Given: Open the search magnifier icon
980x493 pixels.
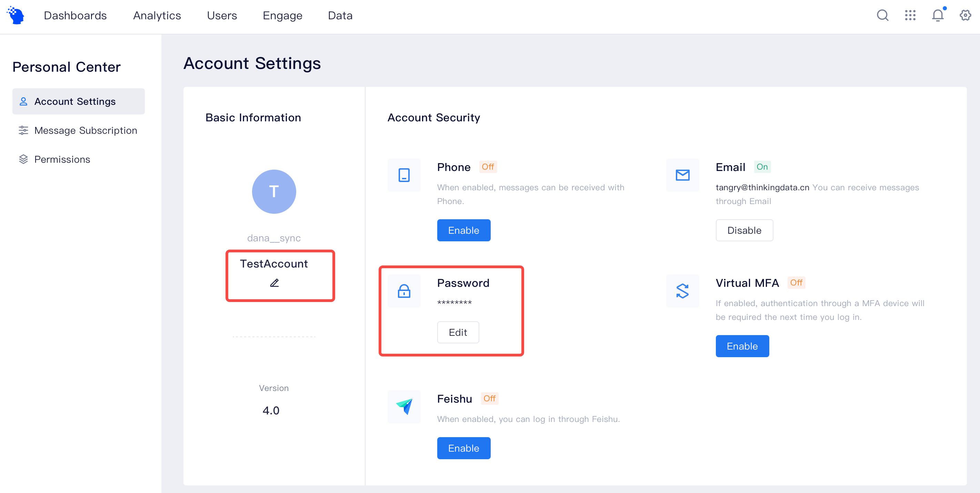Looking at the screenshot, I should (882, 15).
